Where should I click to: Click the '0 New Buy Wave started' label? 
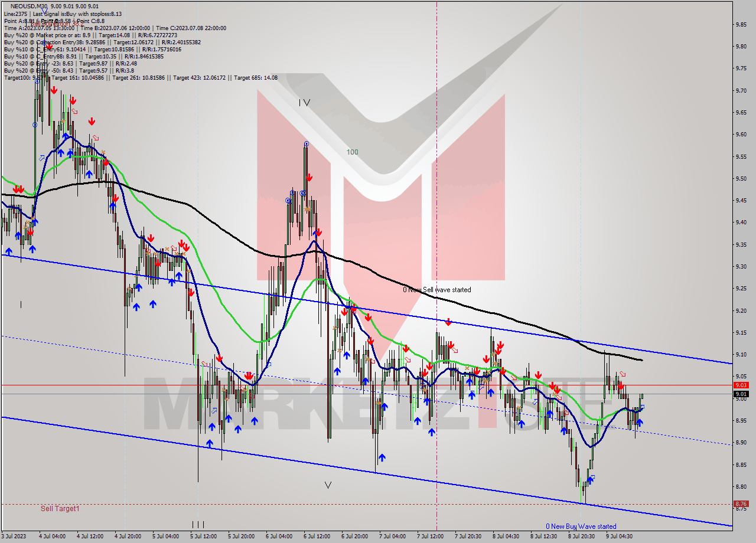[x=581, y=526]
